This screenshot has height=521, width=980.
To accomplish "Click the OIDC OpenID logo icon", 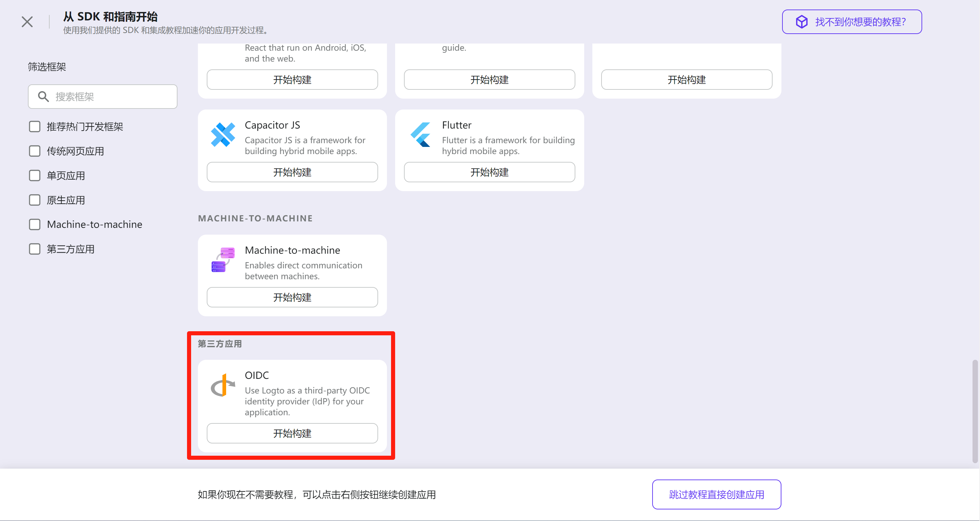I will (222, 385).
